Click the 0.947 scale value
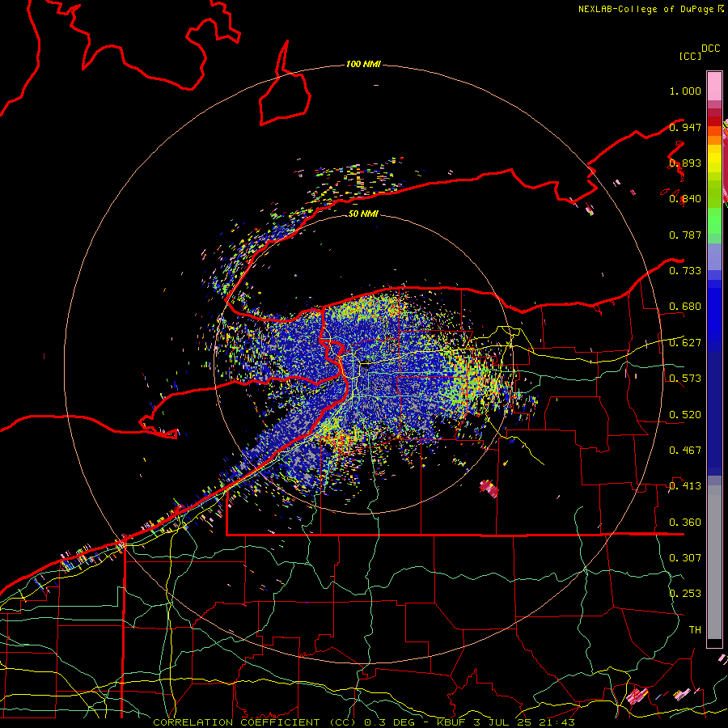 [685, 127]
